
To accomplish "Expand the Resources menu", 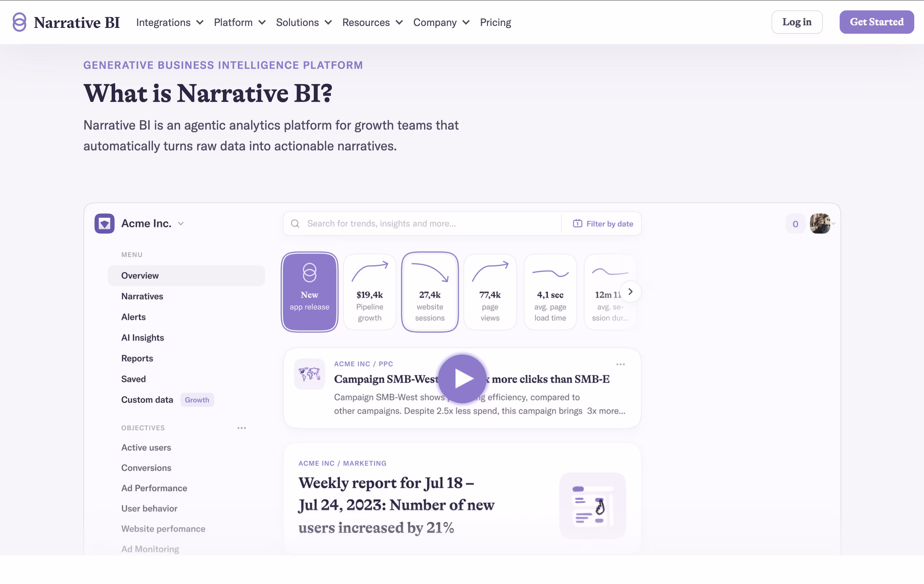I will pos(372,22).
